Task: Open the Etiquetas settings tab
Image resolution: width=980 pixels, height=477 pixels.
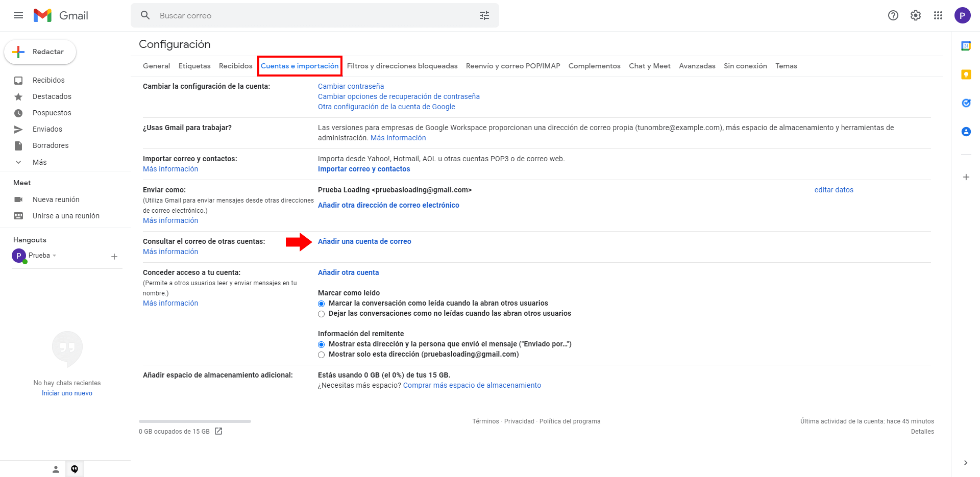Action: click(x=194, y=66)
